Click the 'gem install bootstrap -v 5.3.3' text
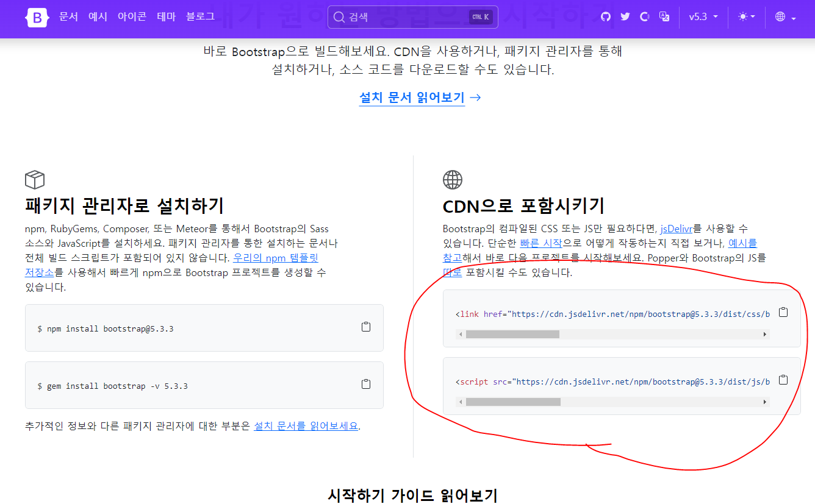Screen dimensions: 815x504 tap(113, 386)
